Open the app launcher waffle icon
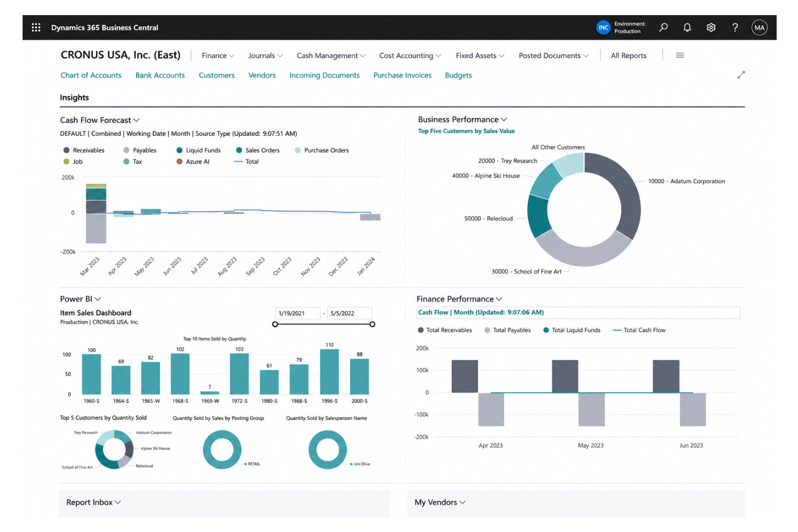Image resolution: width=798 pixels, height=532 pixels. pos(36,27)
